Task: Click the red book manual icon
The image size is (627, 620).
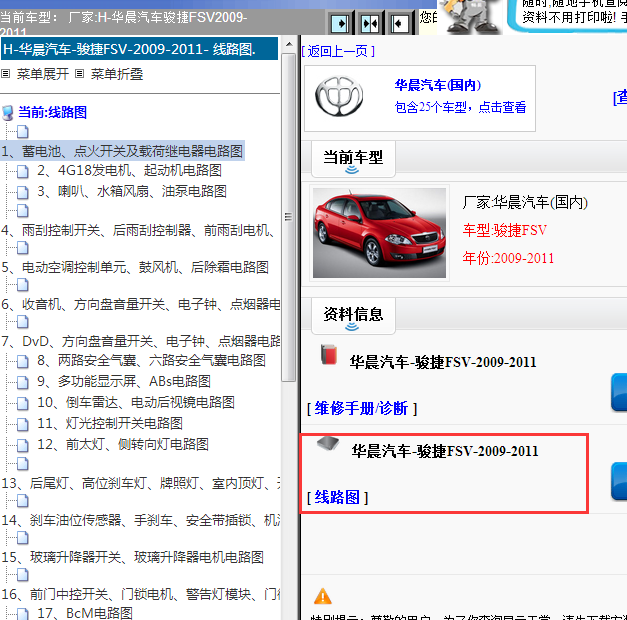Action: 329,354
